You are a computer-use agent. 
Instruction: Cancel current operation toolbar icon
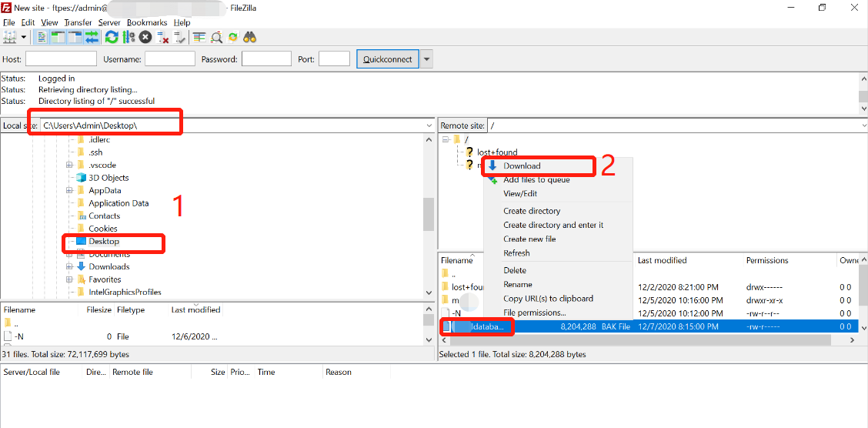(145, 37)
